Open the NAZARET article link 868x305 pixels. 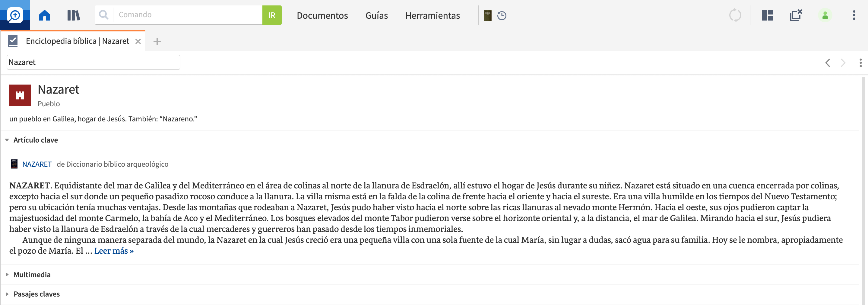pos(37,164)
